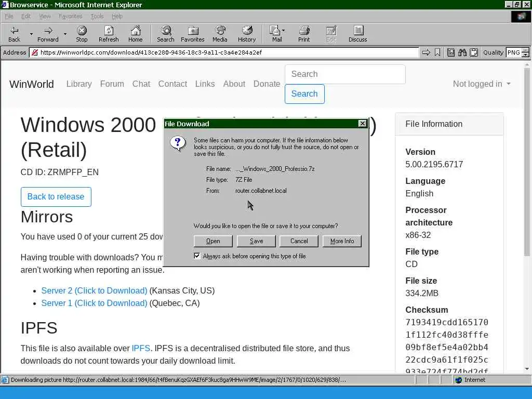
Task: Open the History toolbar icon
Action: click(247, 31)
